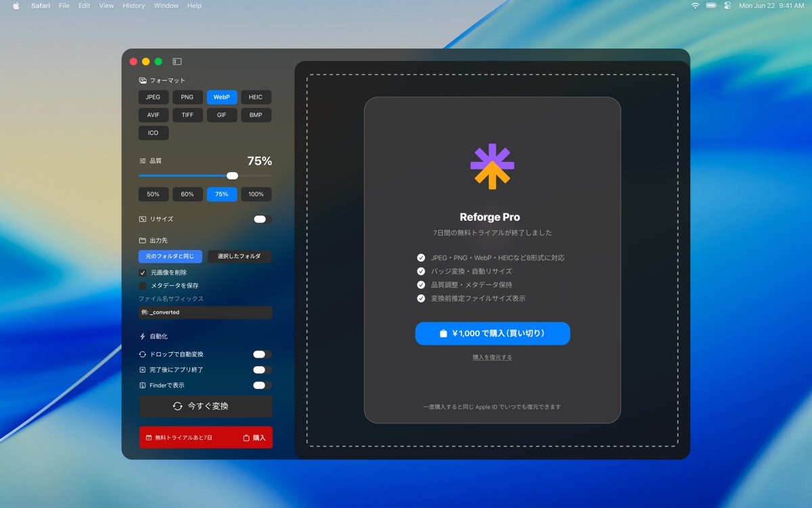
Task: Open Control Center icon
Action: click(x=728, y=5)
